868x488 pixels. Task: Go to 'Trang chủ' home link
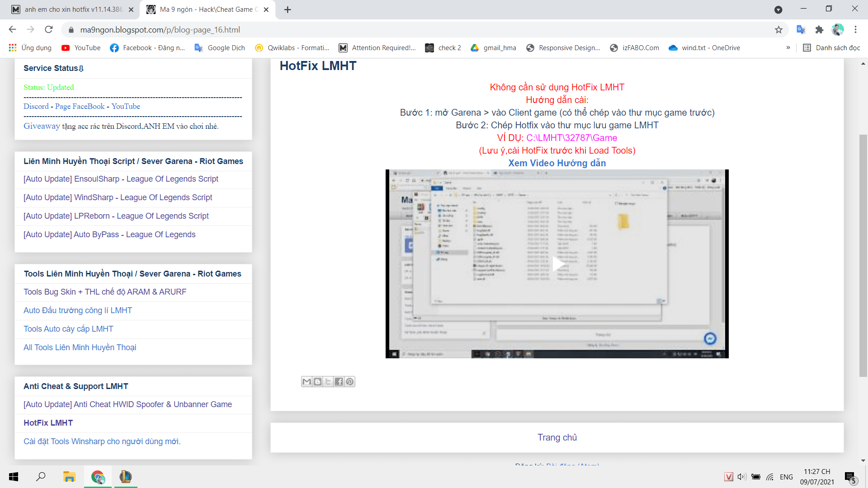click(x=557, y=437)
